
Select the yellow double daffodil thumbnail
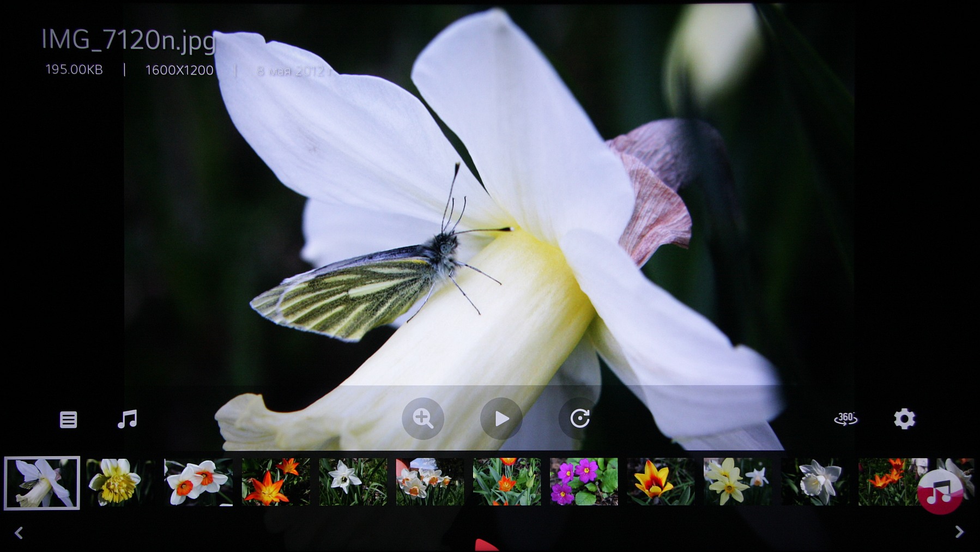(121, 482)
